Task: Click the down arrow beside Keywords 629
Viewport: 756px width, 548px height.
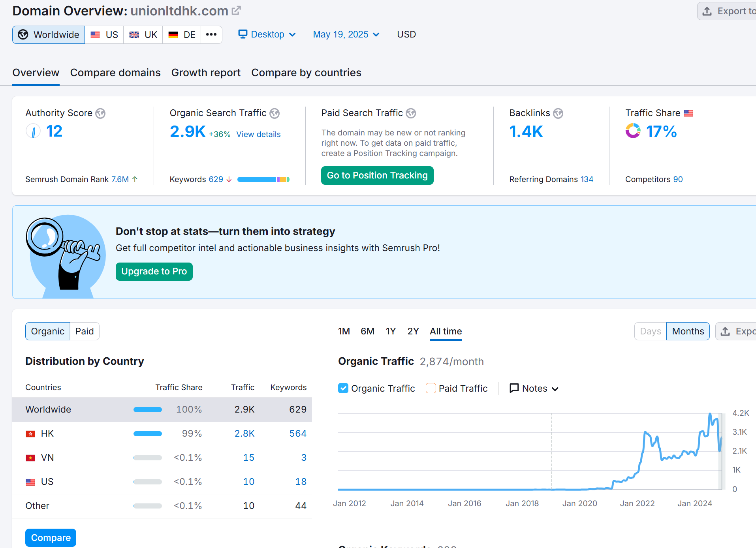Action: click(229, 179)
